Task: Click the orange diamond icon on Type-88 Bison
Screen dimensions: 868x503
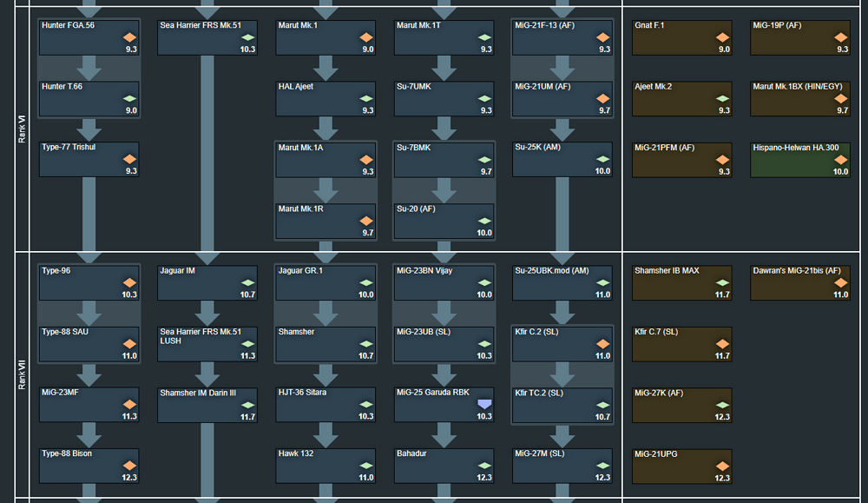Action: (129, 466)
